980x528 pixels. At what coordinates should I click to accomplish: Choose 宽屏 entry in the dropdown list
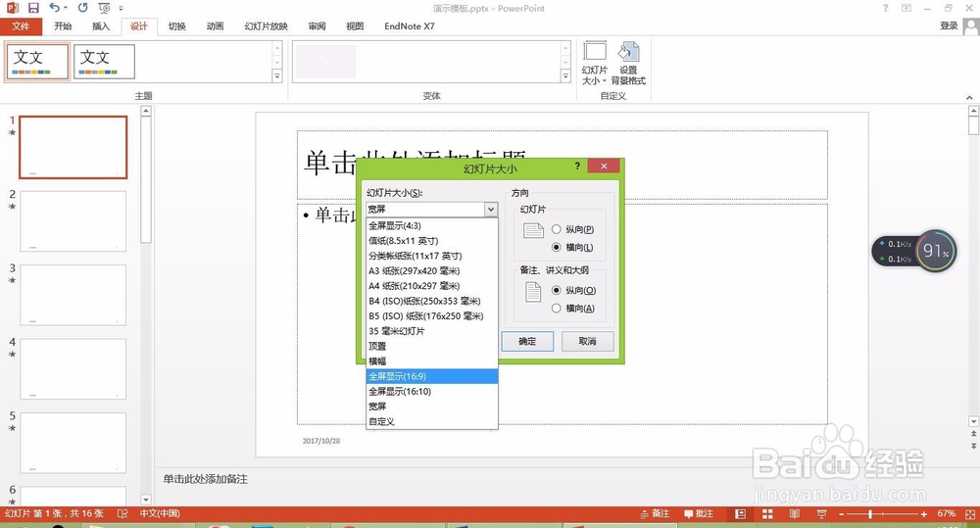pyautogui.click(x=432, y=407)
